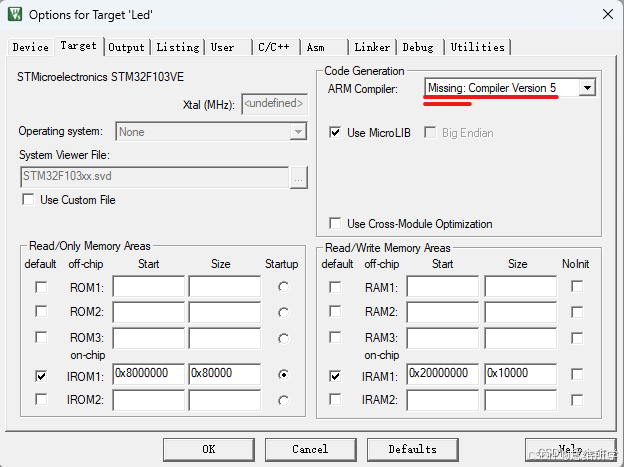This screenshot has height=467, width=624.
Task: Check the RAM3 default checkbox
Action: 335,337
